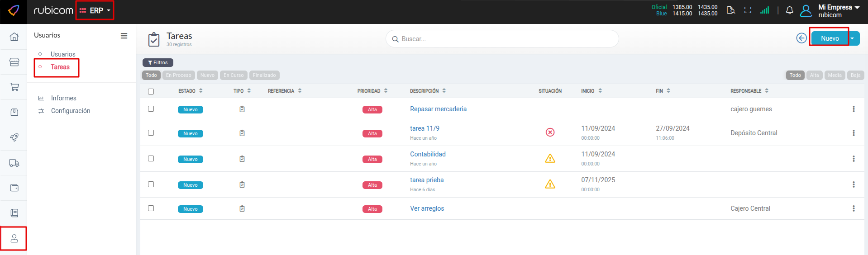Viewport: 868px width, 255px height.
Task: Tick checkbox for Repasar mercaderia row
Action: tap(151, 109)
